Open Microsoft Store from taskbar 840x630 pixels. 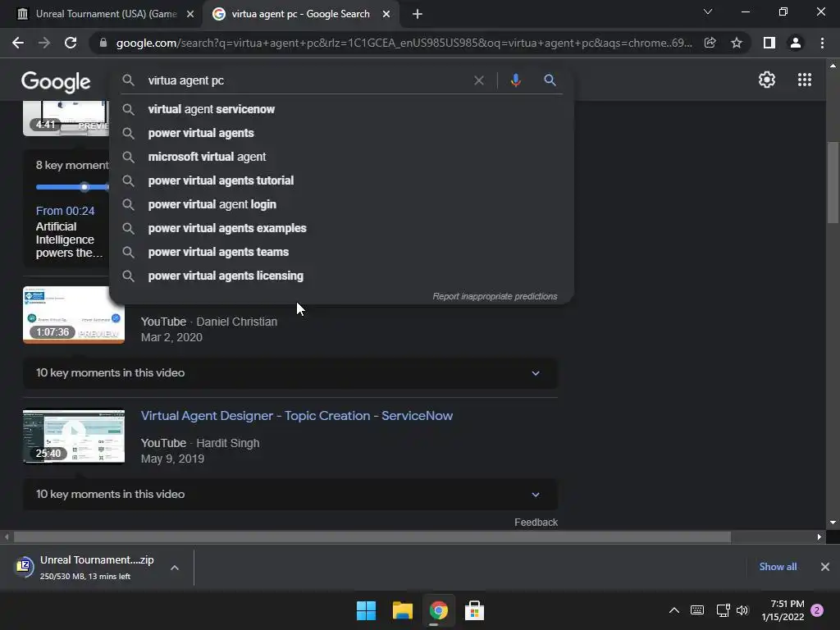(474, 610)
